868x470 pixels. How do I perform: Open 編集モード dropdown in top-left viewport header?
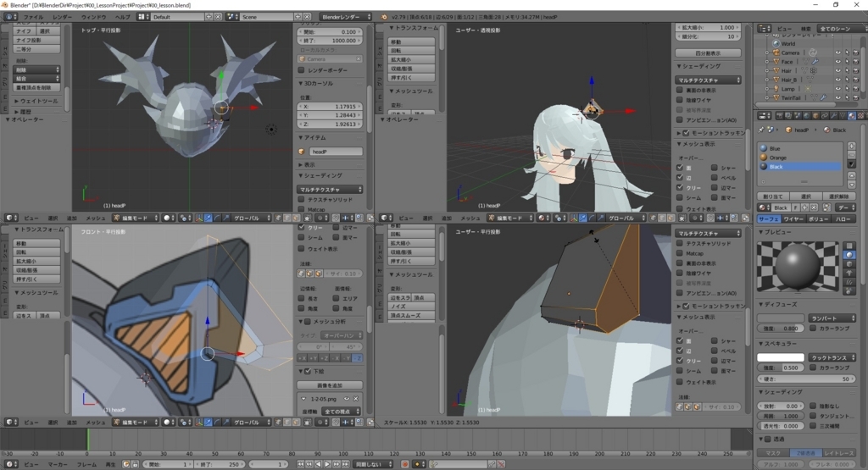click(136, 218)
